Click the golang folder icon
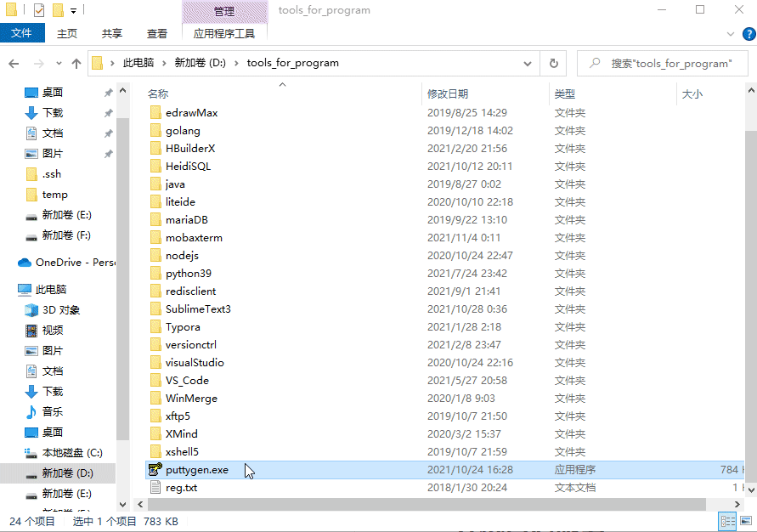 pos(155,130)
